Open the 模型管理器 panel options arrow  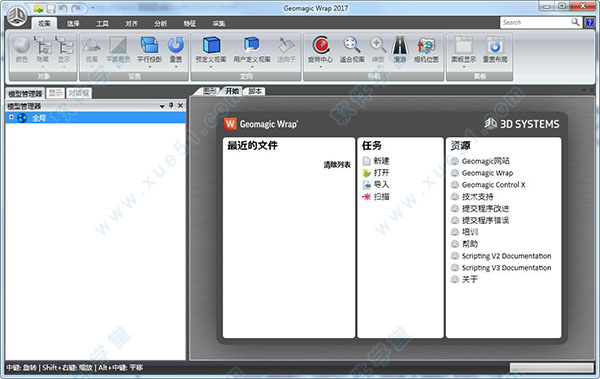coord(162,106)
